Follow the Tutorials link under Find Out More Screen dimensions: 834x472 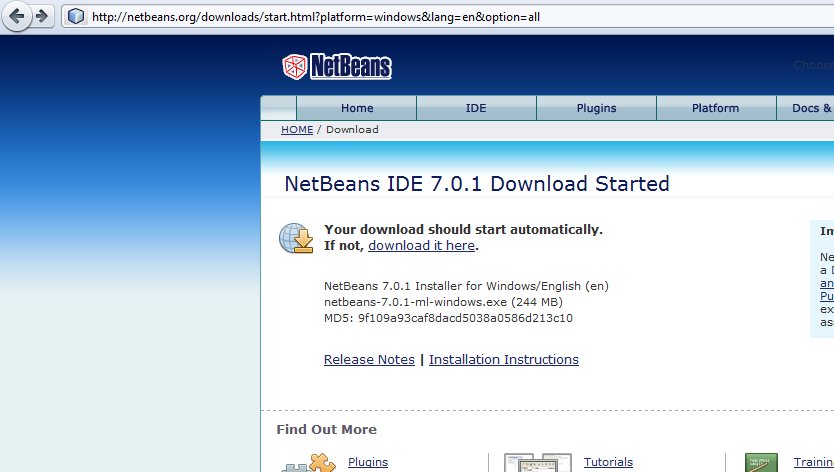click(608, 462)
